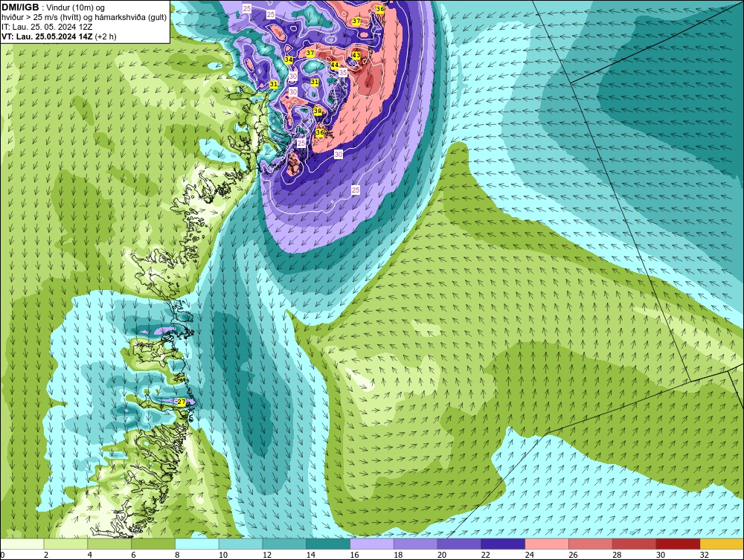Click the 'IT: Lau. 25. 05. 2024 12Z' line
This screenshot has width=744, height=560.
47,27
